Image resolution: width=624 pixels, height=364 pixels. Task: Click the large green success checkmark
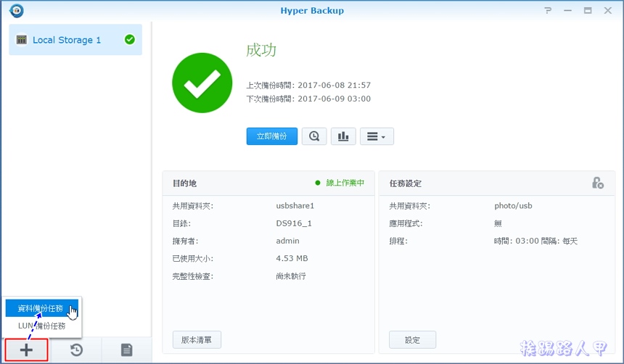[202, 83]
